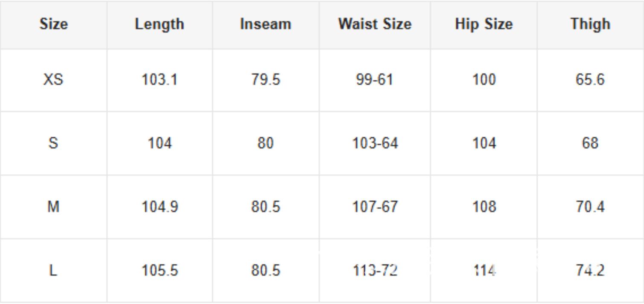This screenshot has height=304, width=644.
Task: Click the Waist Size column header
Action: [375, 24]
